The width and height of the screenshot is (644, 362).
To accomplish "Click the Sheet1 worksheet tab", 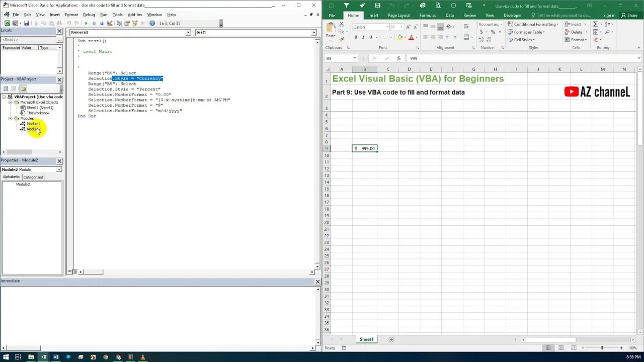I will click(366, 339).
